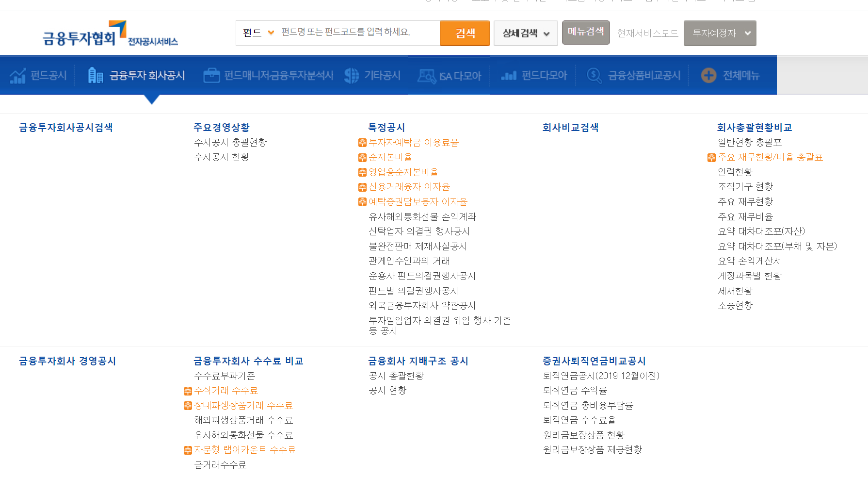Screen dimensions: 868x478
Task: Open 수시공시 총괄현황 link
Action: click(230, 142)
